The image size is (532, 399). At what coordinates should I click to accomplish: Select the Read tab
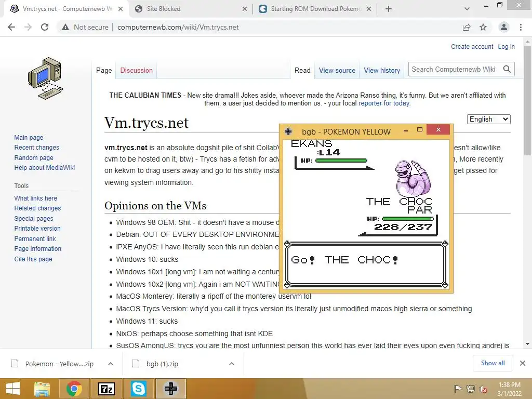302,70
